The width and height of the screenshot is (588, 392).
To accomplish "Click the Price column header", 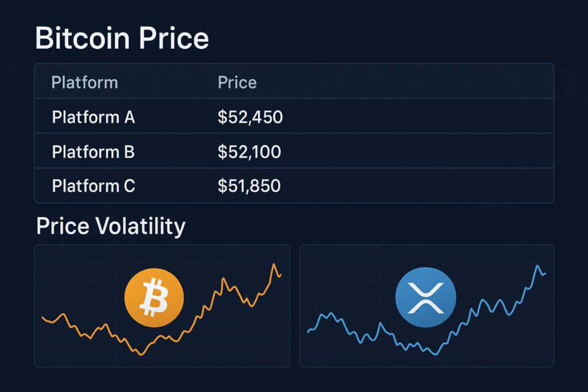I will (x=237, y=83).
